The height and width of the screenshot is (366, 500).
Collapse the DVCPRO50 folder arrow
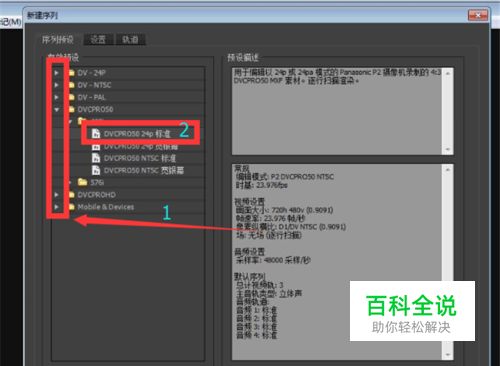pos(57,109)
